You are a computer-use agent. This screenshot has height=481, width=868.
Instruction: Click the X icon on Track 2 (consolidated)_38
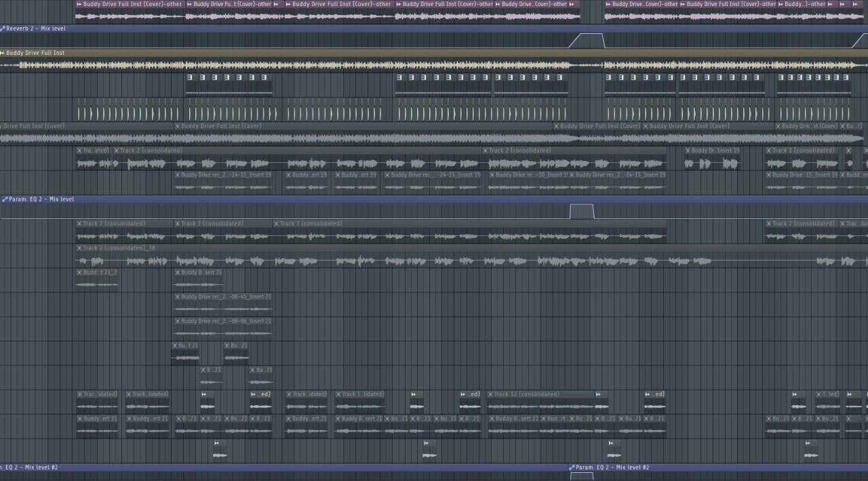point(79,248)
